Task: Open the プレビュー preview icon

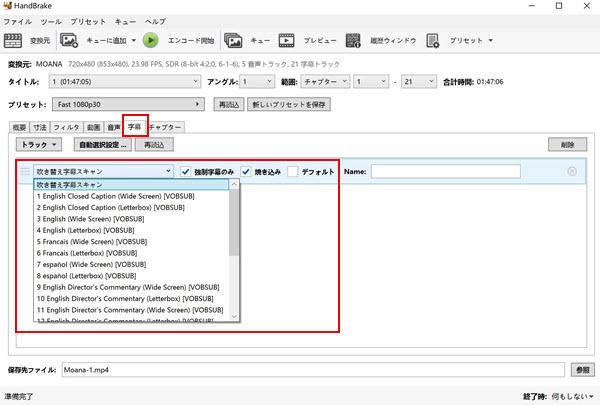Action: tap(287, 41)
